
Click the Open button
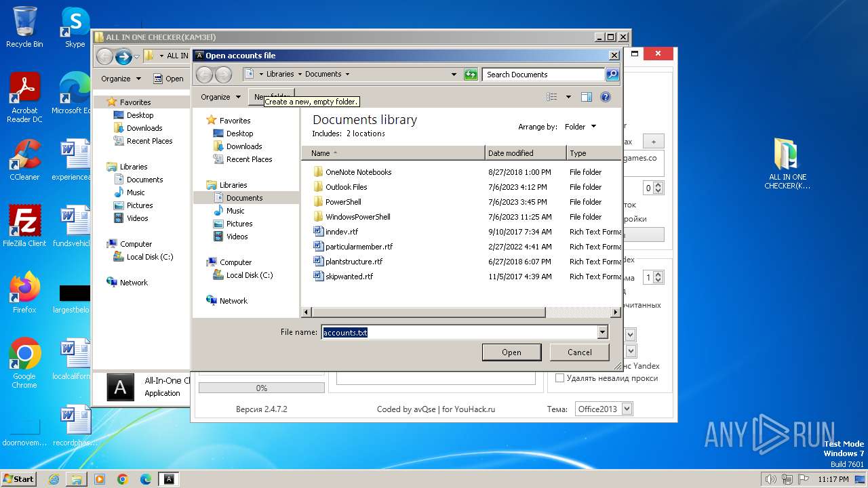511,352
